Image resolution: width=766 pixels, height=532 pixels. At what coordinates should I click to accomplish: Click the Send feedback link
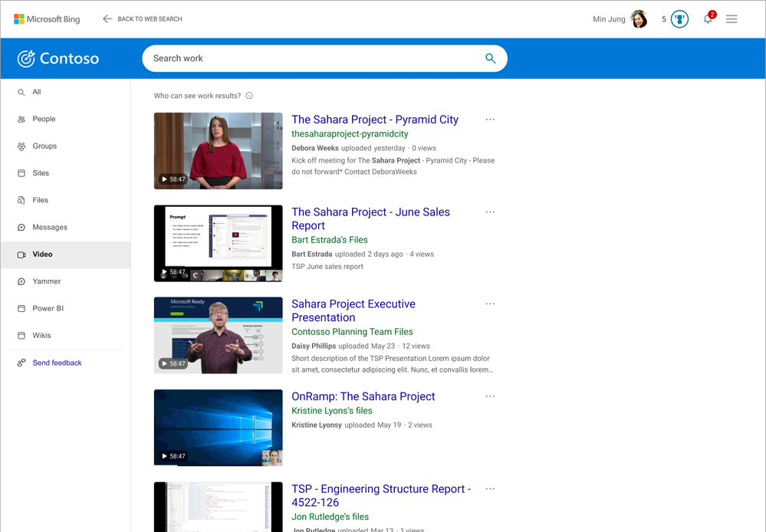(58, 363)
